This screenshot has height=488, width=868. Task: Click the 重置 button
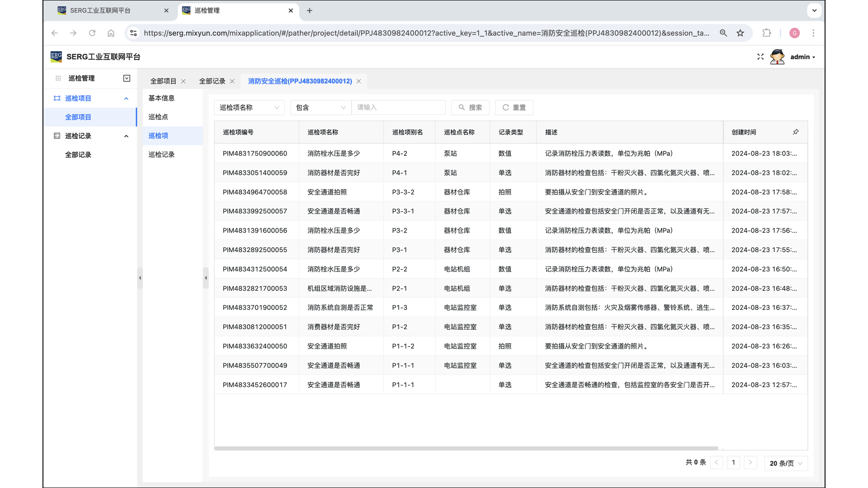(514, 108)
